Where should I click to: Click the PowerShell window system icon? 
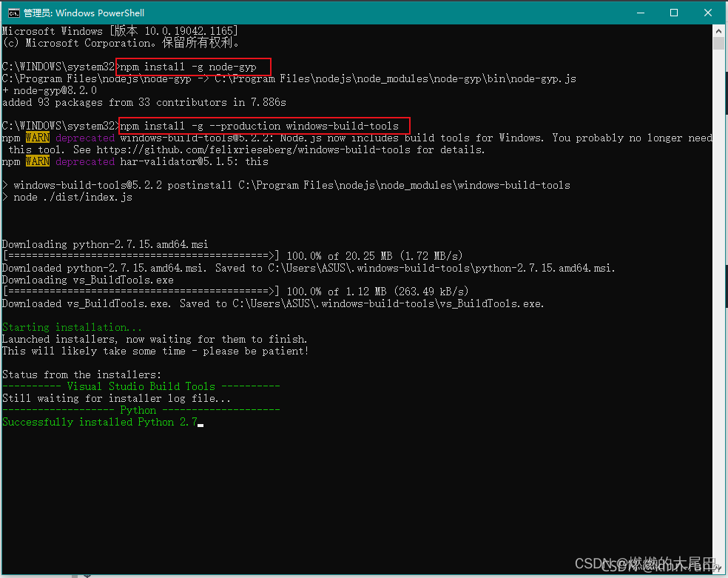(x=14, y=13)
